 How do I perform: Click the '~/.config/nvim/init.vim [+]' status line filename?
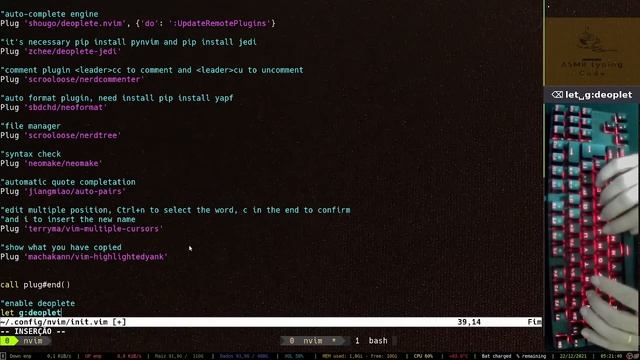tap(63, 322)
